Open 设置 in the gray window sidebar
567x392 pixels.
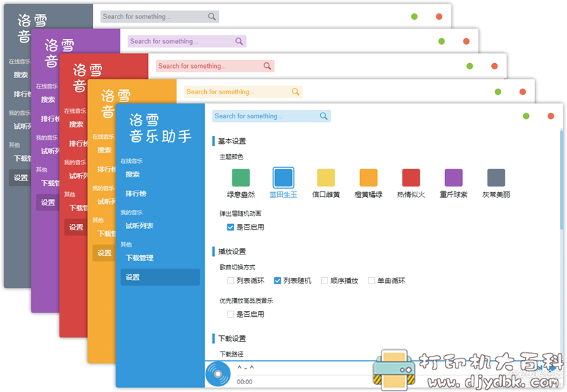click(21, 177)
